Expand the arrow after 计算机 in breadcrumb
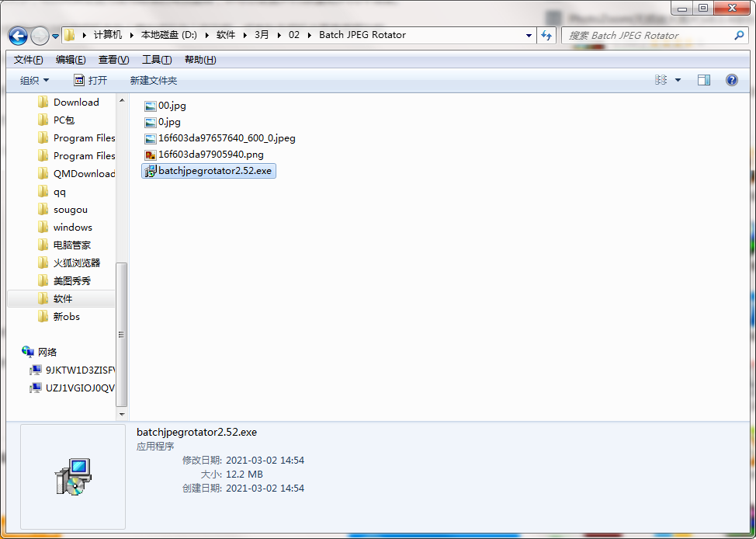This screenshot has height=539, width=756. [132, 35]
